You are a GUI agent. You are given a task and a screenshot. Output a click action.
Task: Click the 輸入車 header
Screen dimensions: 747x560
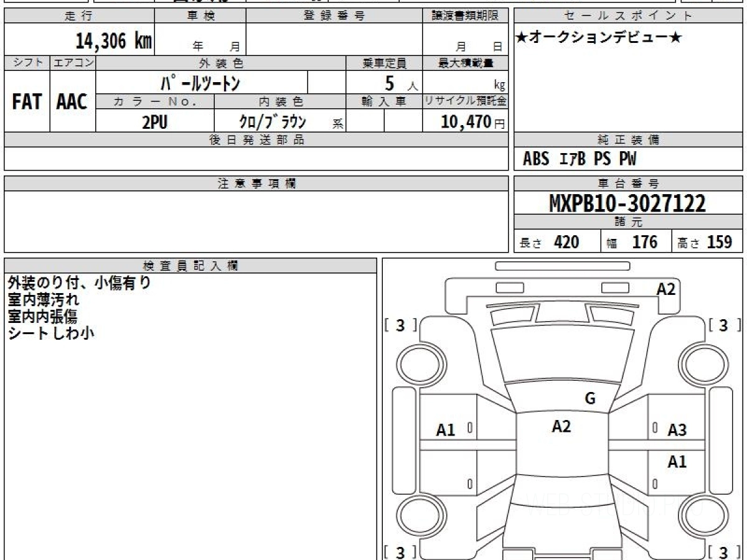point(384,101)
